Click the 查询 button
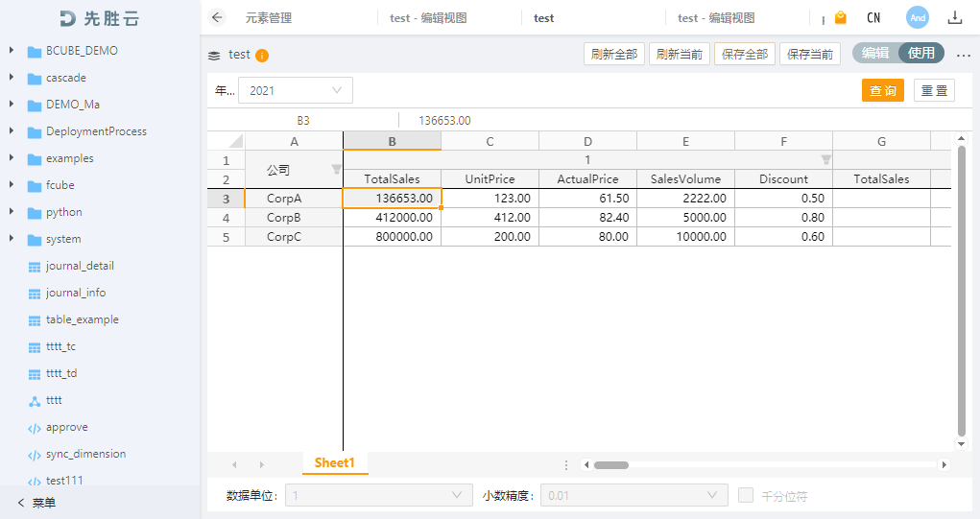This screenshot has width=980, height=519. (x=882, y=90)
